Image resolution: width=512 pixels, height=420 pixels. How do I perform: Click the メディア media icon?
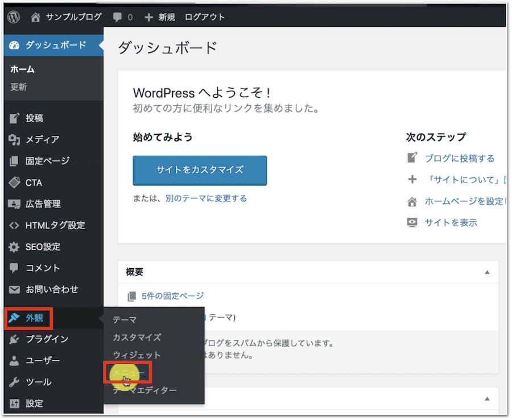point(15,140)
